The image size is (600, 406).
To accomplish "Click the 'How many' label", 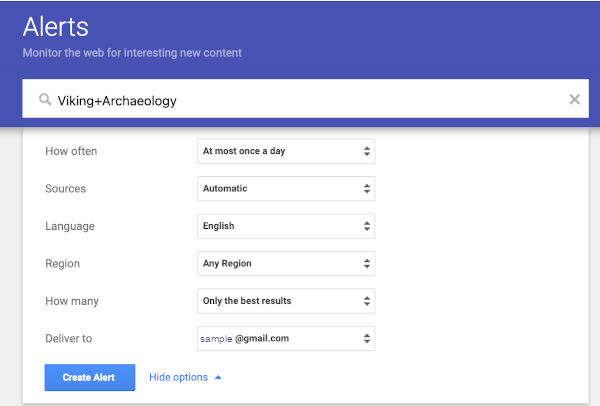I will pyautogui.click(x=72, y=300).
